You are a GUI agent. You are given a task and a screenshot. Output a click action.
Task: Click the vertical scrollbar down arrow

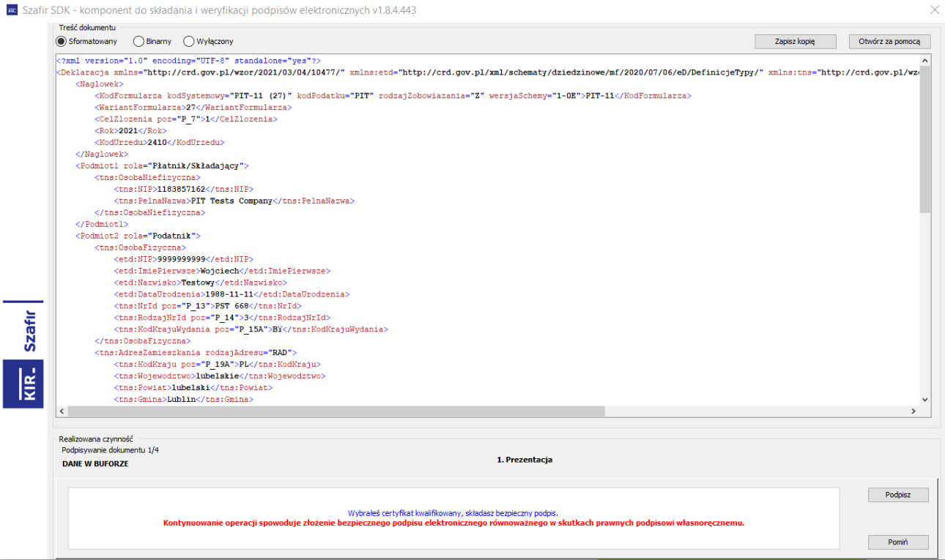924,399
